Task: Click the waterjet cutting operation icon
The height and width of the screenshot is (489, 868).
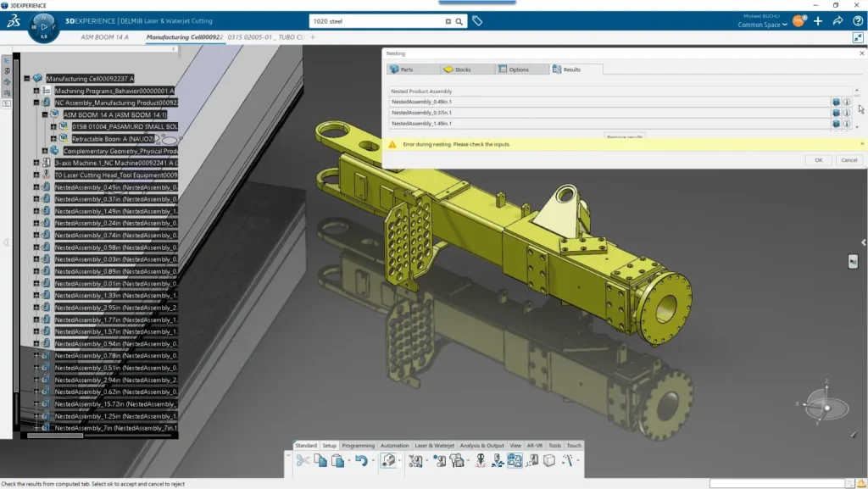Action: 498,460
